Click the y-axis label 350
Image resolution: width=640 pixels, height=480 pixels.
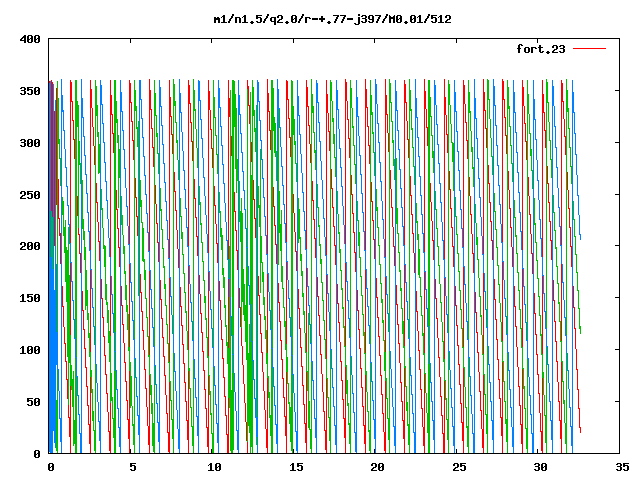(30, 91)
